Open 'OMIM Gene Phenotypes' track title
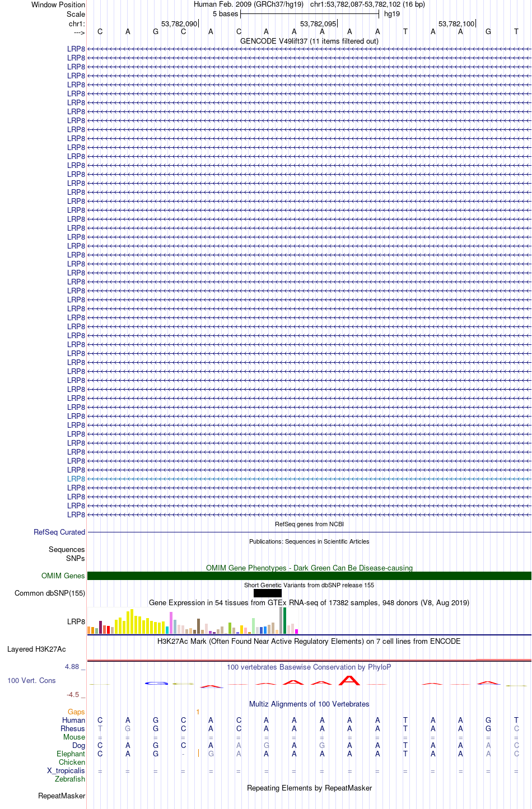The height and width of the screenshot is (809, 532). pos(309,568)
